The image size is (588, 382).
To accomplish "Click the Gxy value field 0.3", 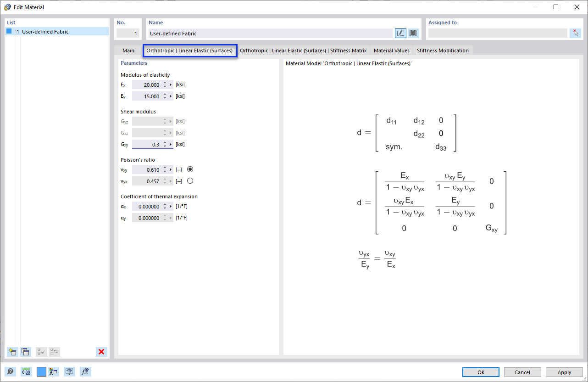I will 147,145.
